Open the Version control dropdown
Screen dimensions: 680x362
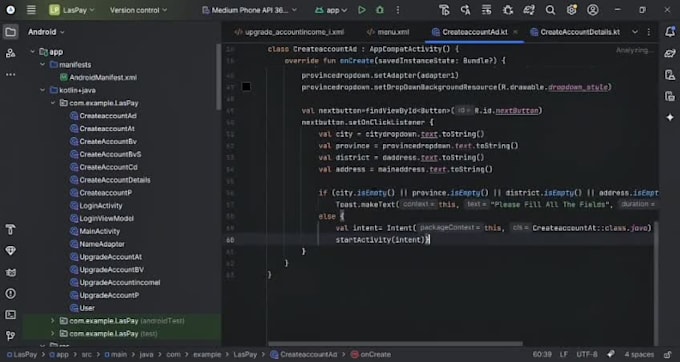click(x=138, y=10)
